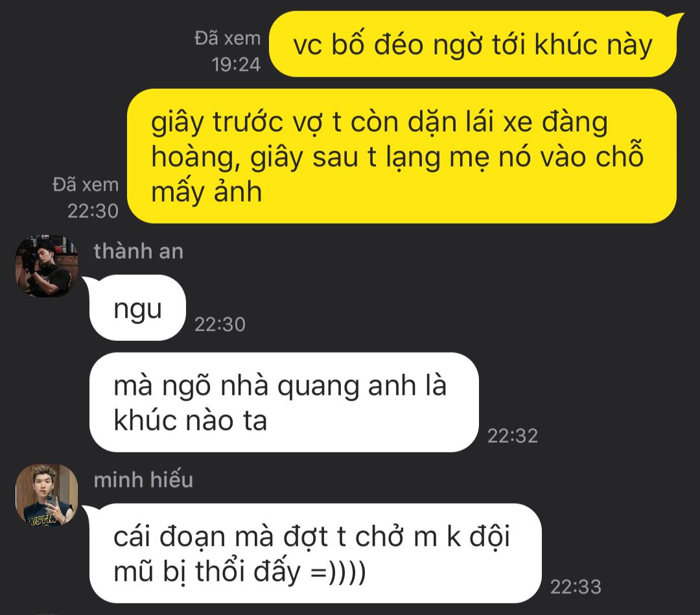
Task: Tap the 'Đã xem' label above 19:24
Action: click(227, 39)
